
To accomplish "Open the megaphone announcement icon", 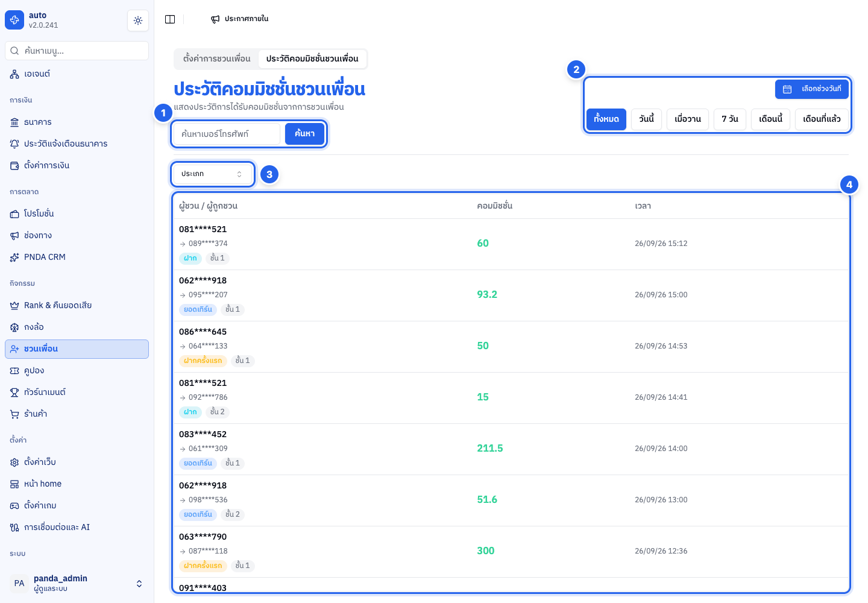I will click(x=215, y=19).
